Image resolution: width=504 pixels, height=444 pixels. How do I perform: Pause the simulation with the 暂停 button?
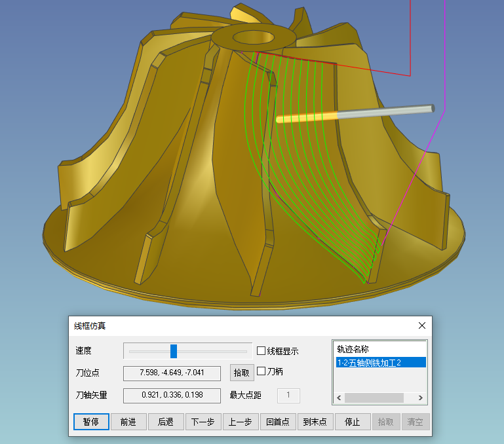(90, 422)
